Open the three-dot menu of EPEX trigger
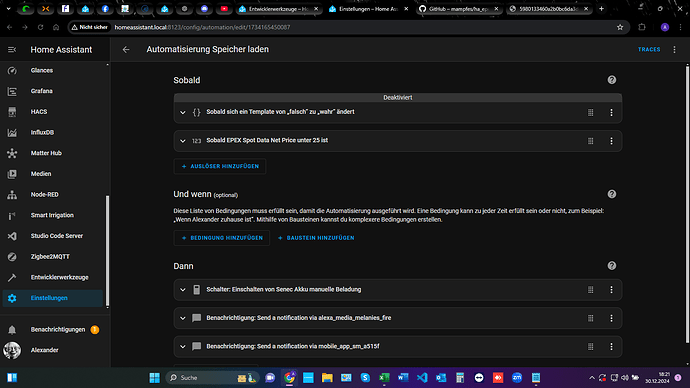 click(611, 141)
